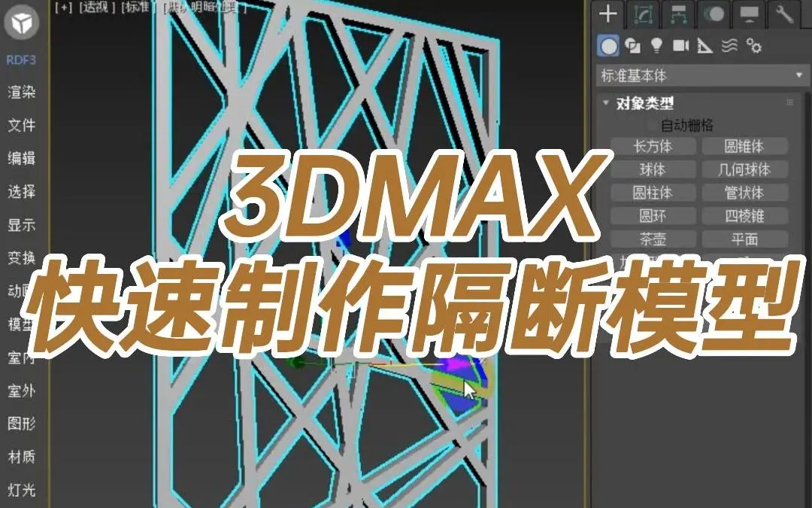This screenshot has width=812, height=508.
Task: Open the 材质 sidebar menu
Action: pos(22,457)
